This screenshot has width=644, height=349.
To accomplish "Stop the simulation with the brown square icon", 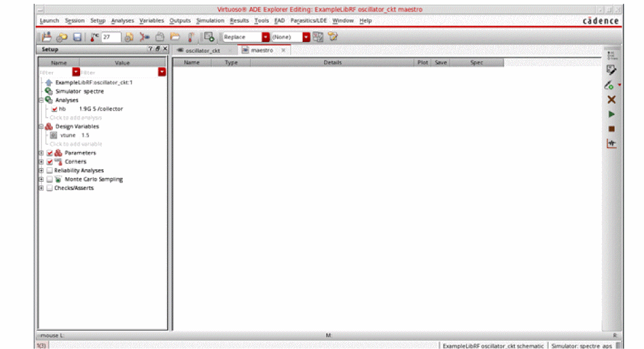I will click(612, 129).
